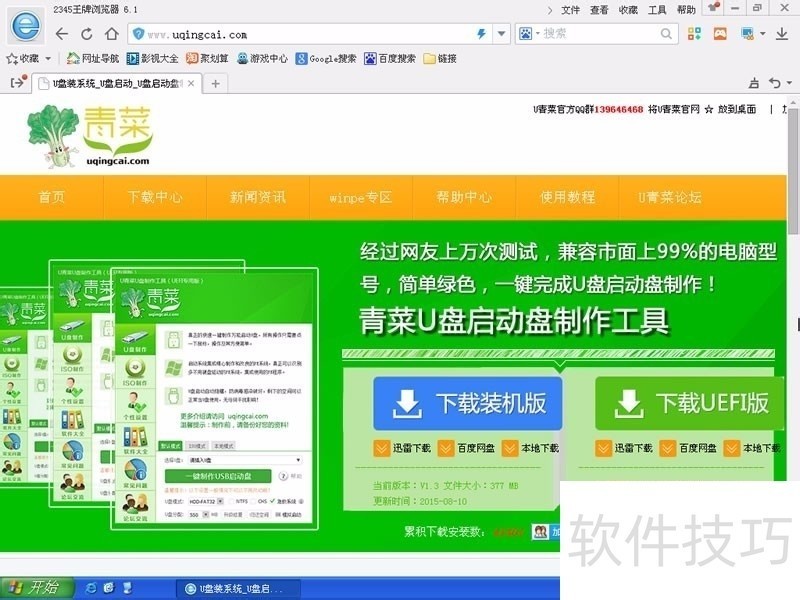Open 下载中心 navigation item
The width and height of the screenshot is (800, 600).
(x=155, y=197)
